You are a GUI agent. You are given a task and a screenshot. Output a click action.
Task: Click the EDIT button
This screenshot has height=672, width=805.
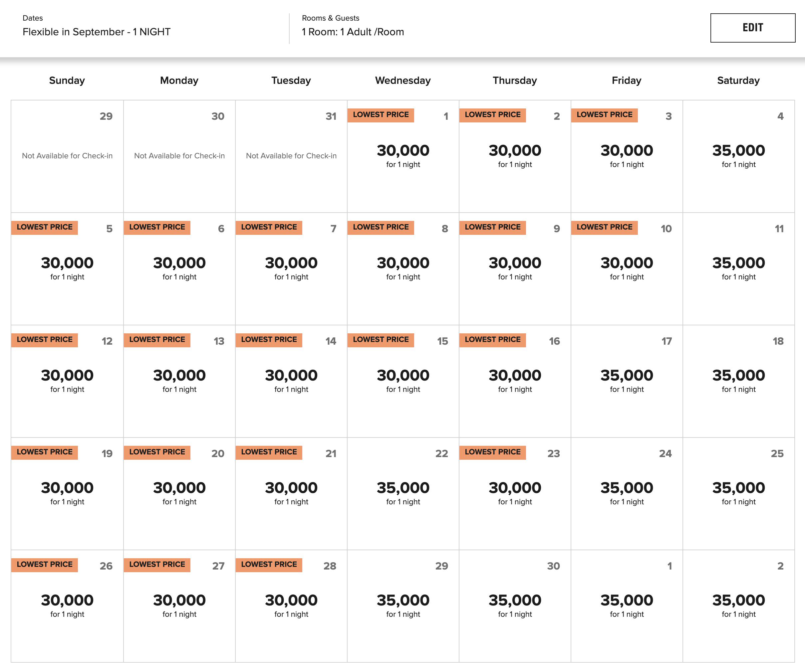[x=752, y=28]
